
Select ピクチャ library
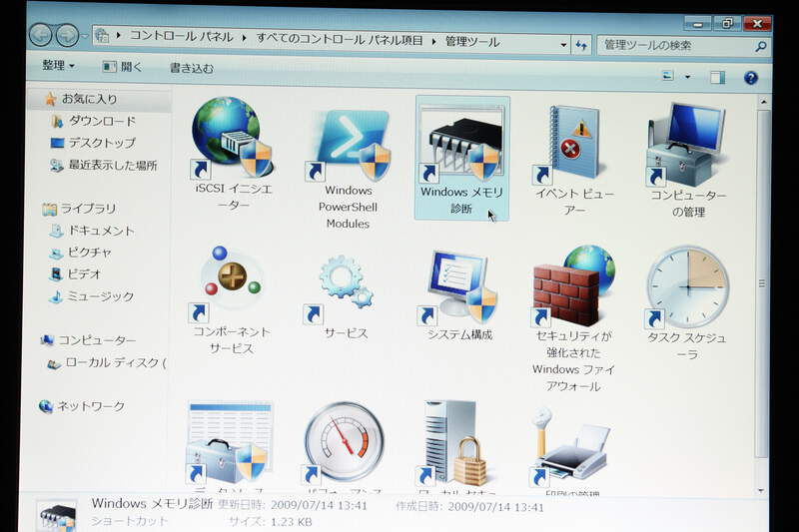(x=81, y=253)
